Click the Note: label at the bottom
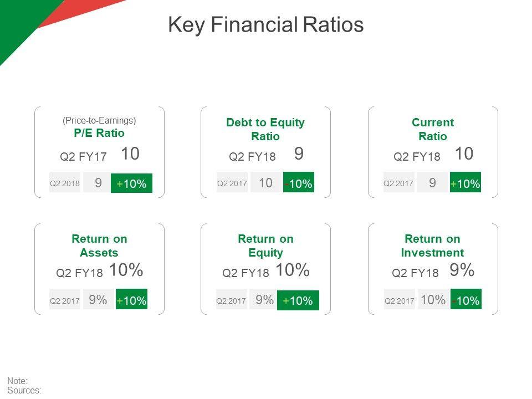 pyautogui.click(x=18, y=381)
